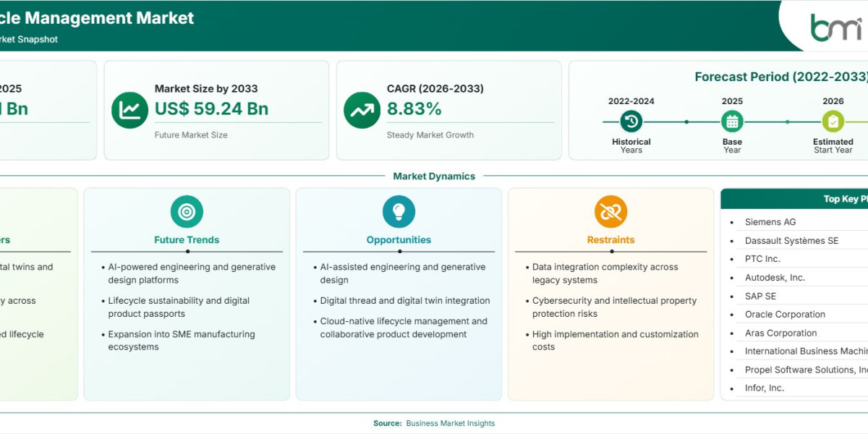
Task: Click the Future Trends target icon
Action: (x=187, y=212)
